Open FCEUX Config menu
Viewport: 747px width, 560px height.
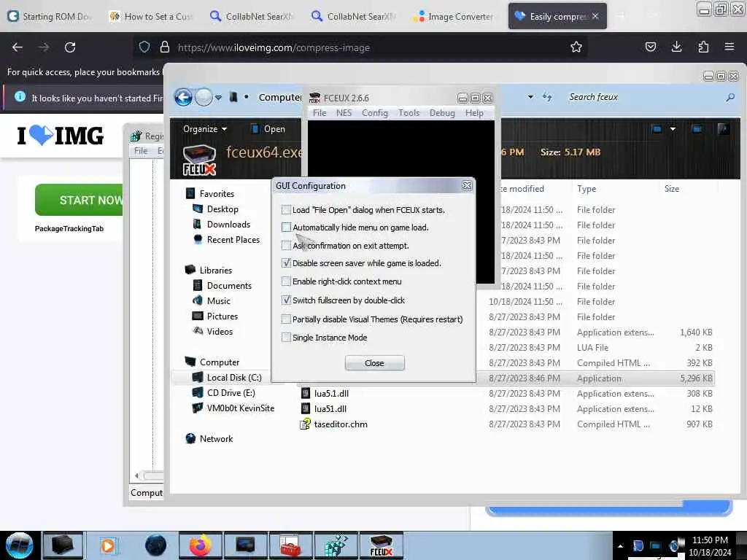[x=374, y=113]
